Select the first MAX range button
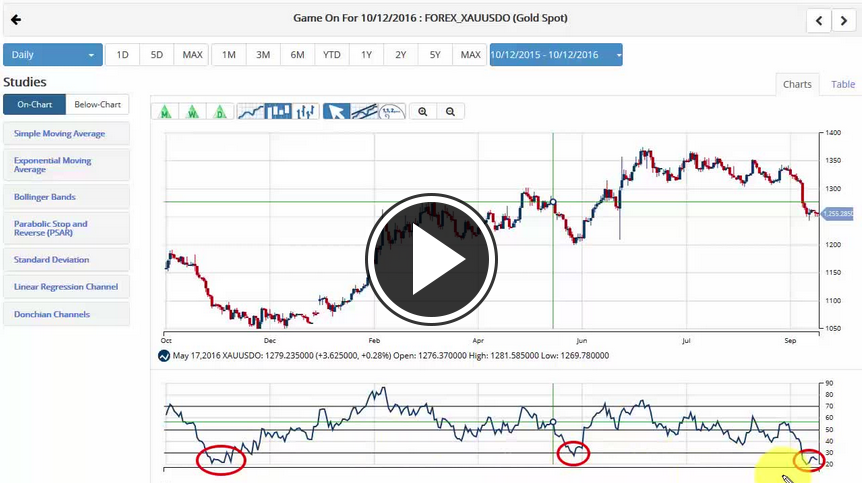The height and width of the screenshot is (483, 862). [x=192, y=55]
